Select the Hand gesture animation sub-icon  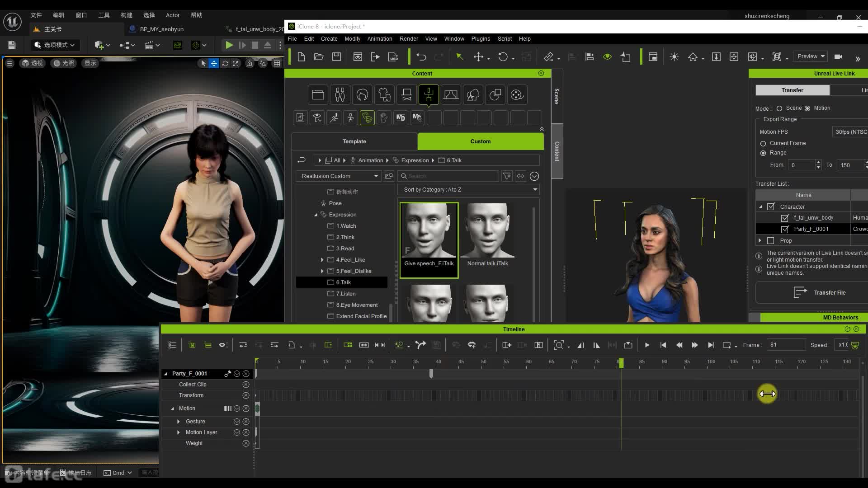(384, 118)
